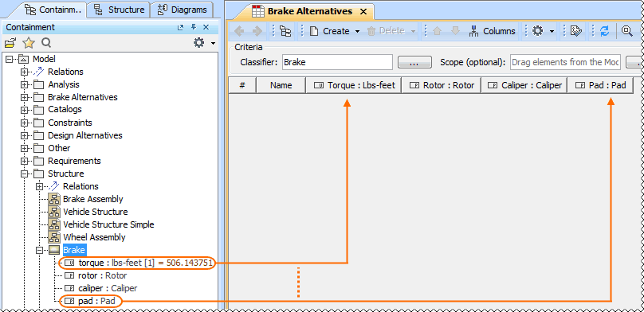Expand the Relations node under Model
644x312 pixels.
tap(24, 72)
